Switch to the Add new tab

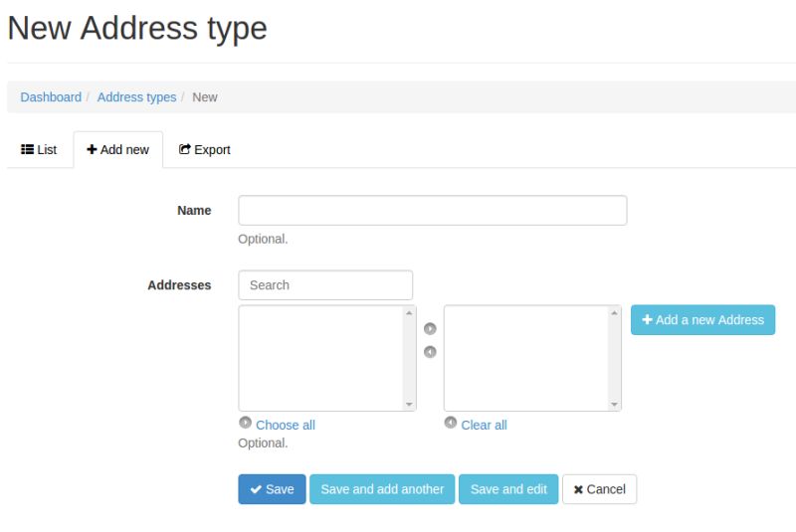[x=117, y=149]
